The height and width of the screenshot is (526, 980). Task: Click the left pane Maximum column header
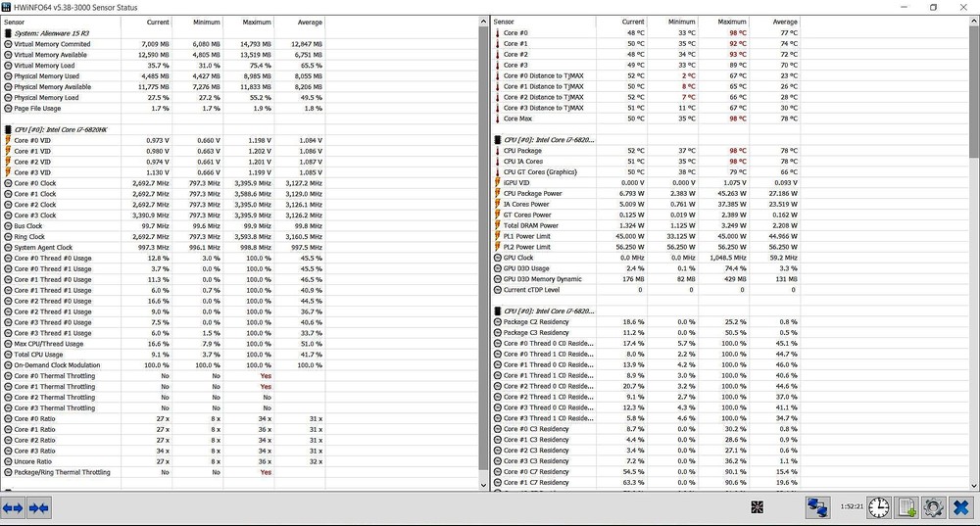(x=256, y=22)
